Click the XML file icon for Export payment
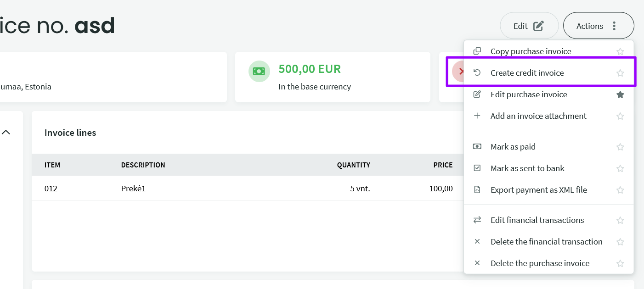The height and width of the screenshot is (289, 644). [x=477, y=190]
